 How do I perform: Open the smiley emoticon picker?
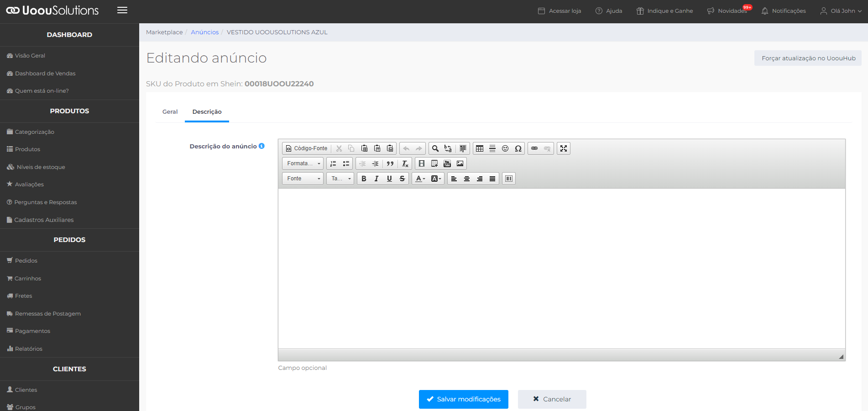click(505, 148)
